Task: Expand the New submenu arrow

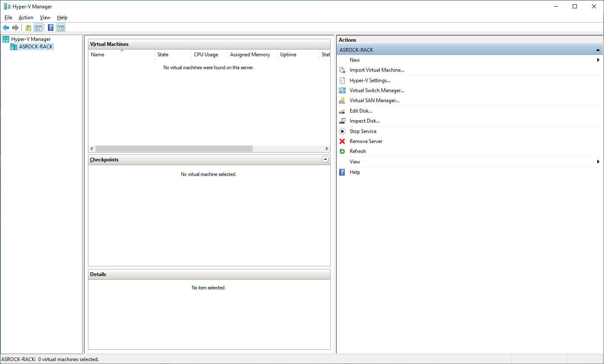Action: [x=598, y=60]
